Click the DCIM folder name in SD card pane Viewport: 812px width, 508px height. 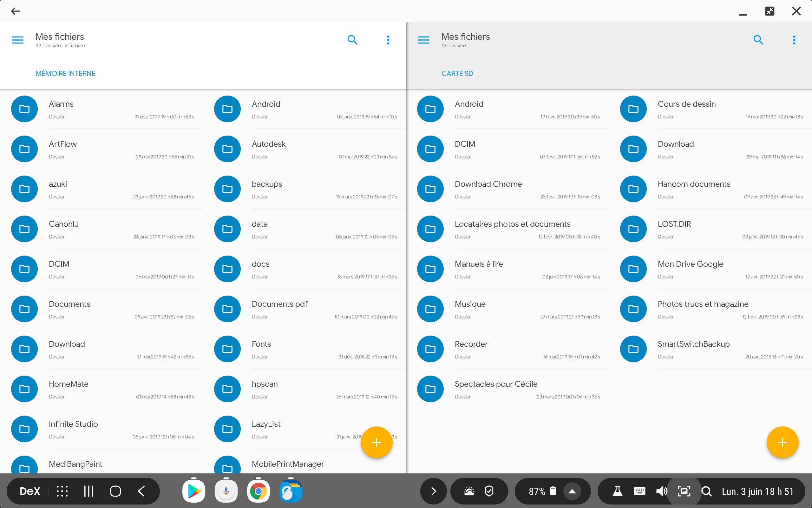point(465,144)
